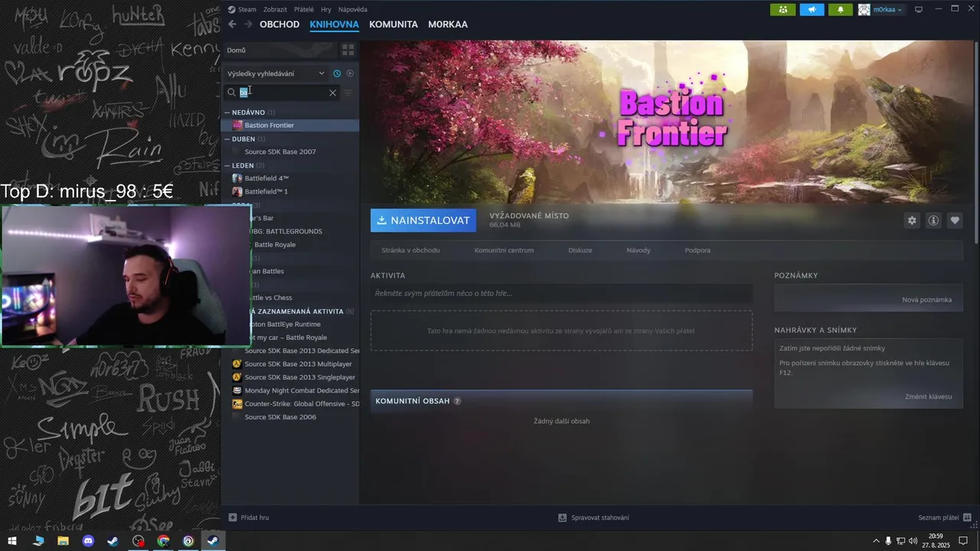Click the Battlefield 4 game icon

(x=237, y=178)
